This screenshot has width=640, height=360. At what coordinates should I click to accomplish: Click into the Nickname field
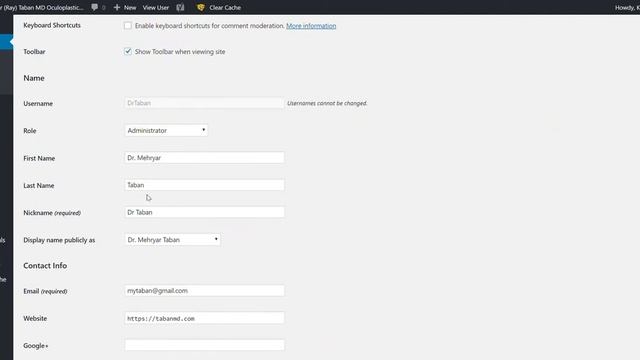(204, 212)
